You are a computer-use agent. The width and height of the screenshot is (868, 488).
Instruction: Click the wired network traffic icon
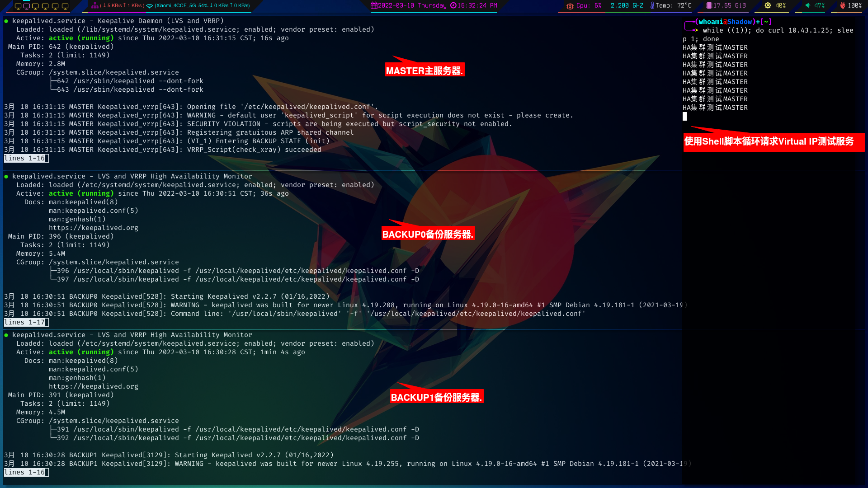pyautogui.click(x=94, y=5)
